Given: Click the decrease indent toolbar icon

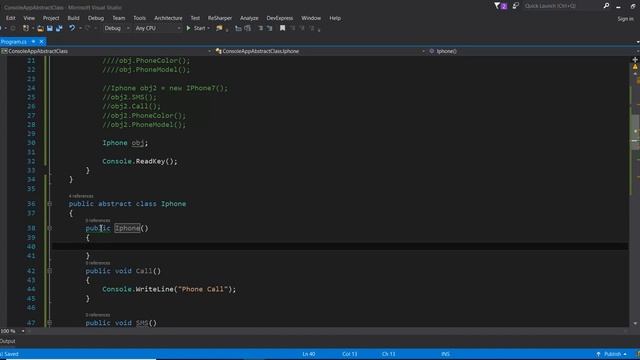Looking at the screenshot, I should [260, 28].
